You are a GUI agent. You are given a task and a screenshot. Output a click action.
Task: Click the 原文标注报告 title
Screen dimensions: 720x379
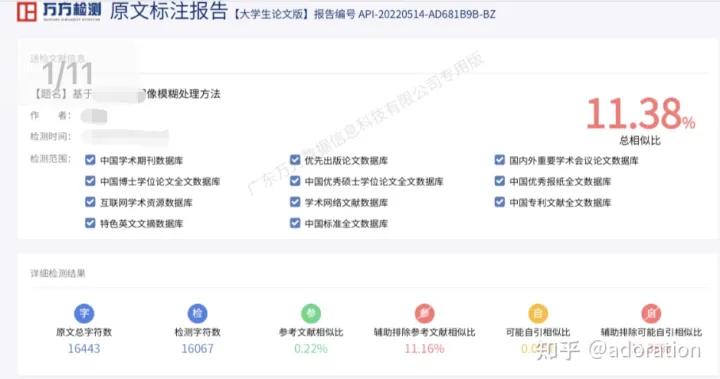[169, 11]
